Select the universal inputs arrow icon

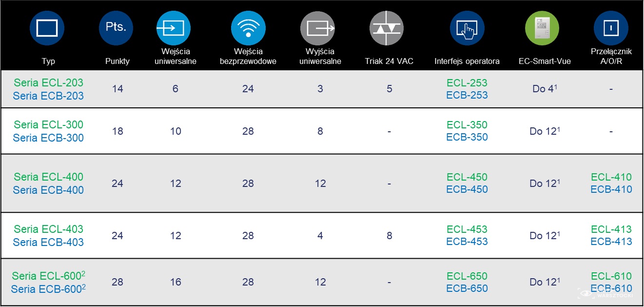coord(174,28)
